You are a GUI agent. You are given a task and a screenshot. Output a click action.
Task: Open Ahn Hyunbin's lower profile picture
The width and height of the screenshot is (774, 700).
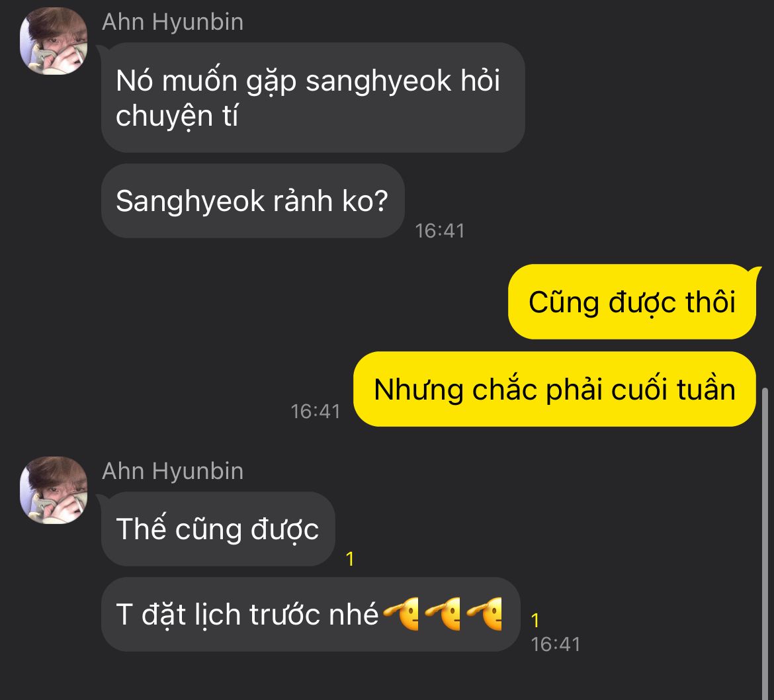pos(54,490)
